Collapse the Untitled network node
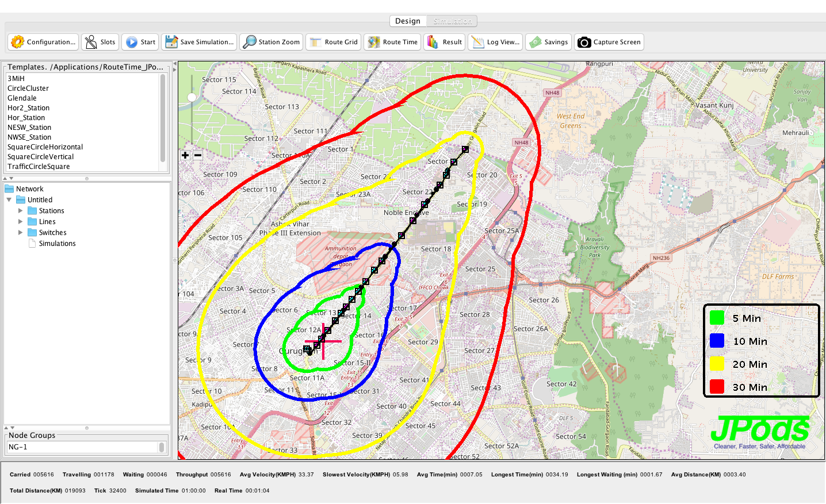826x504 pixels. coord(9,200)
